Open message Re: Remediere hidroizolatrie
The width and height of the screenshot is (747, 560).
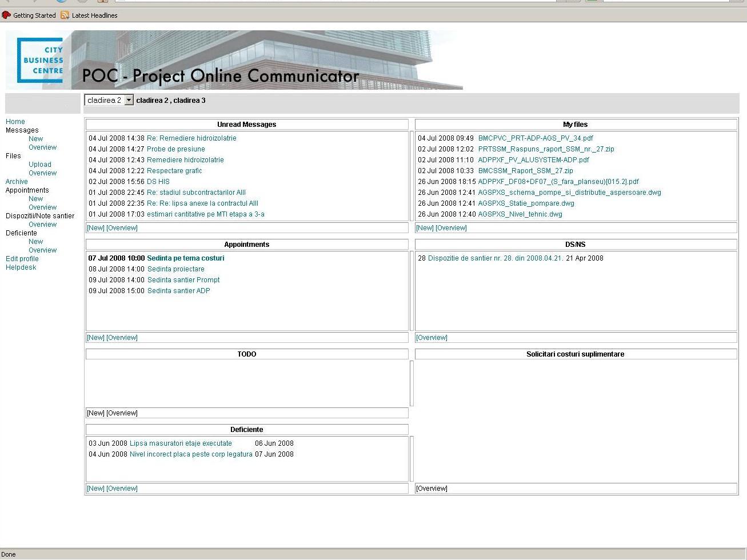(191, 138)
